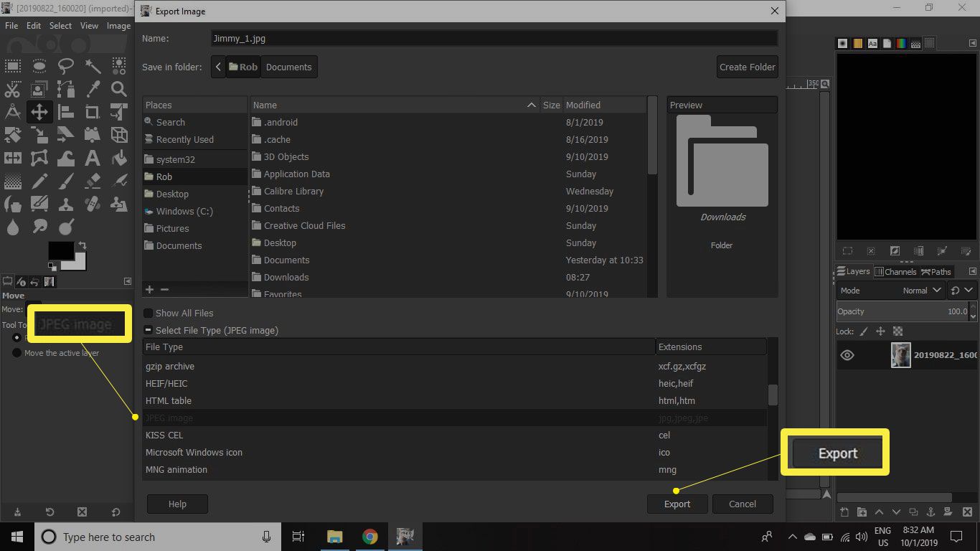This screenshot has width=980, height=551.
Task: Activate the Zoom magnifier tool
Action: (x=119, y=89)
